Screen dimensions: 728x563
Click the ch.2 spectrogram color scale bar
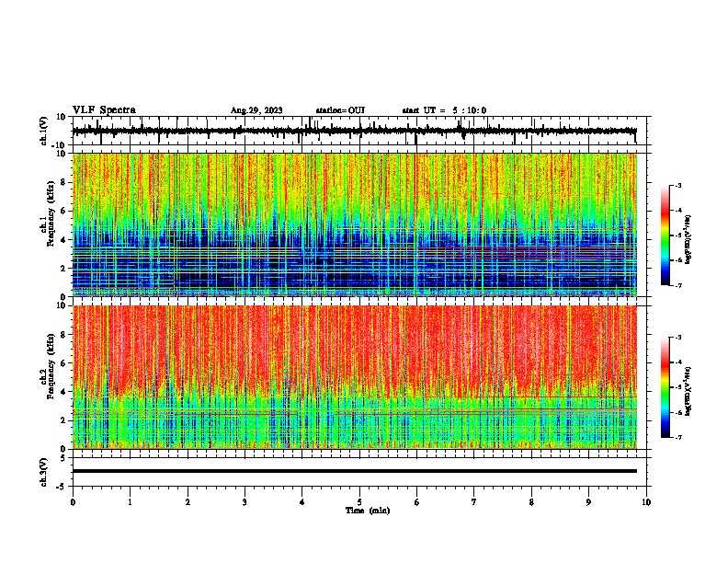point(665,387)
